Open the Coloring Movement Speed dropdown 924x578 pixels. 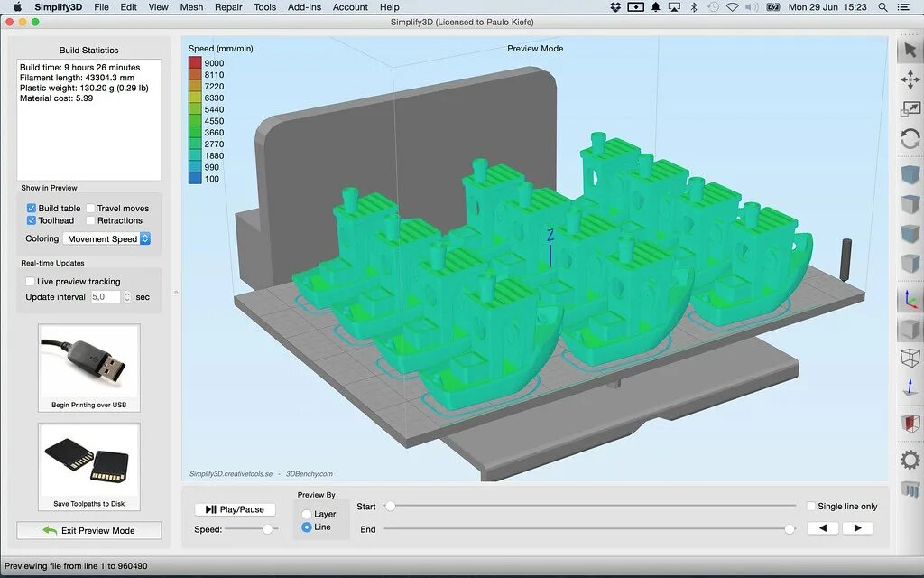[107, 238]
